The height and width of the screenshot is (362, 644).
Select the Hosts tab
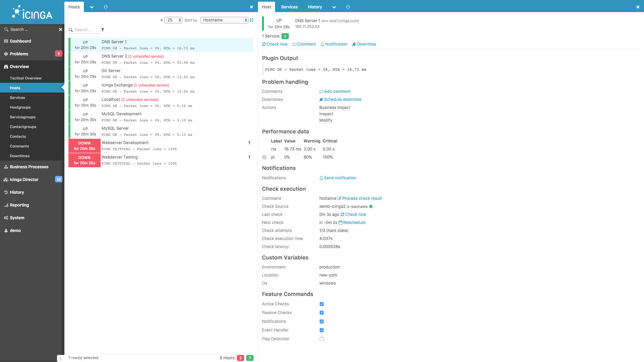click(74, 7)
